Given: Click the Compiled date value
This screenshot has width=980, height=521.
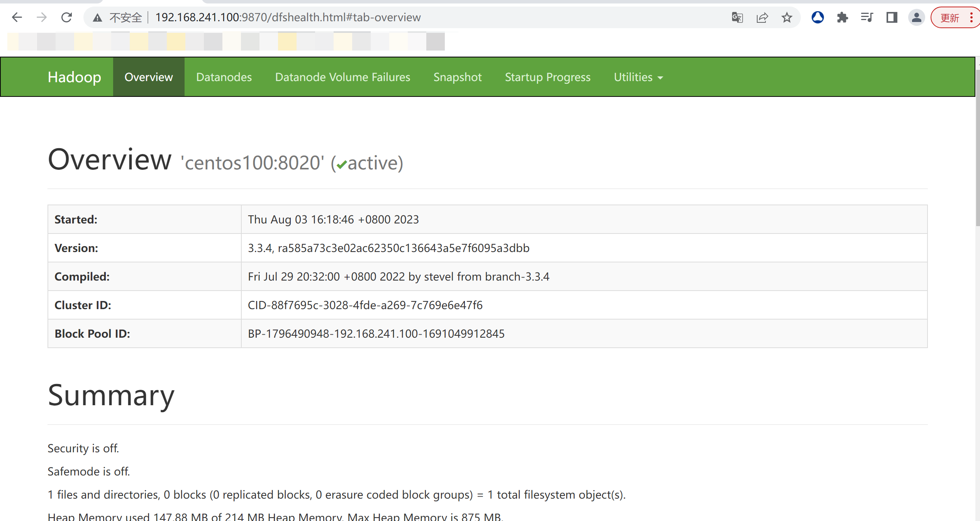Looking at the screenshot, I should tap(398, 277).
